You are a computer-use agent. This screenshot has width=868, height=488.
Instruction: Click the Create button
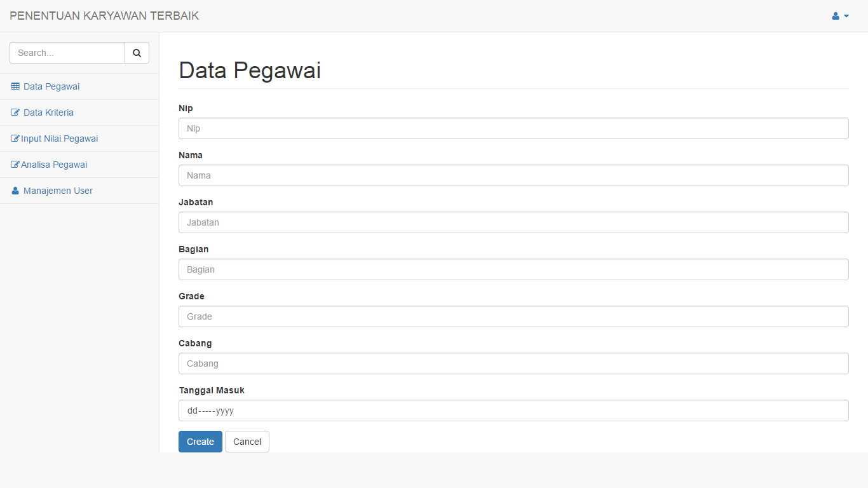click(200, 442)
